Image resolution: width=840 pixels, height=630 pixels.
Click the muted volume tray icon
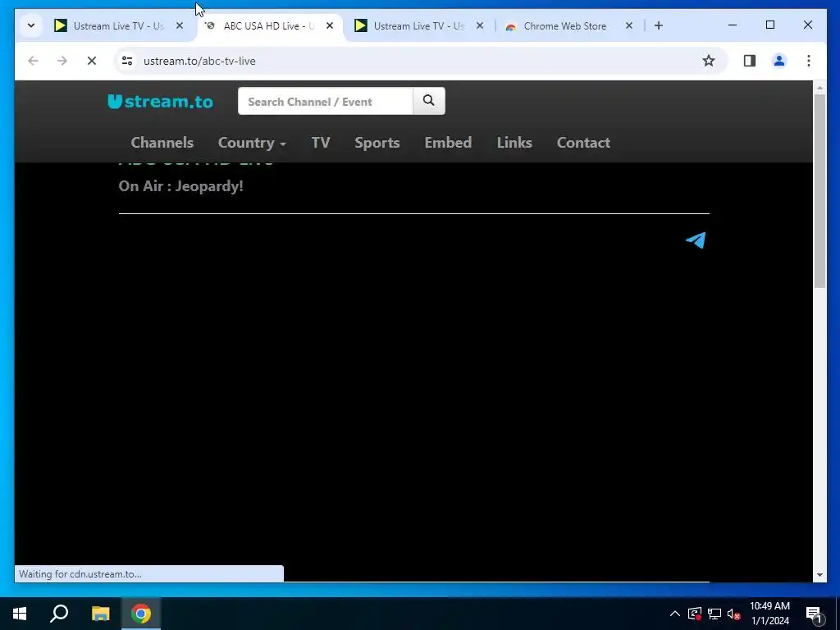733,614
